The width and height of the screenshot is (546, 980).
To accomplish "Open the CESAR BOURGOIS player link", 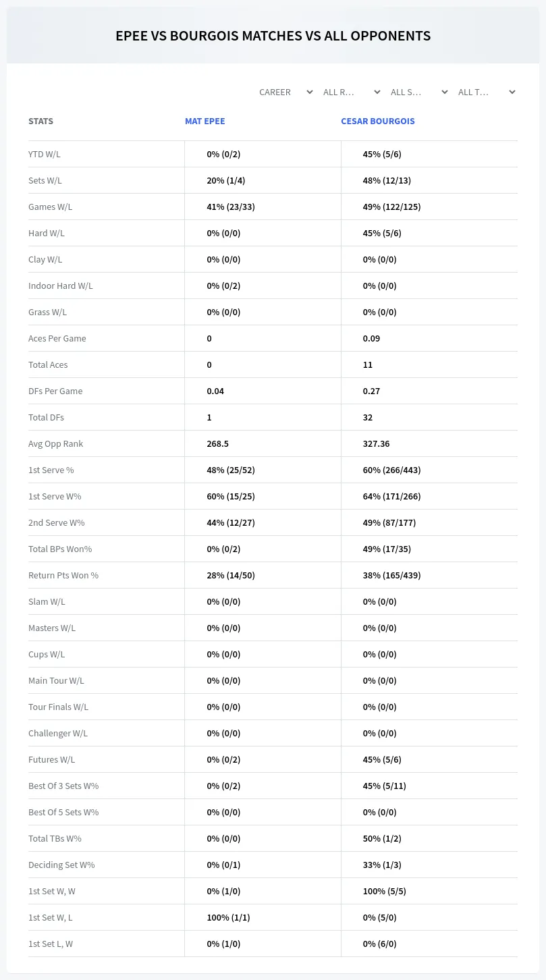I will (x=378, y=121).
